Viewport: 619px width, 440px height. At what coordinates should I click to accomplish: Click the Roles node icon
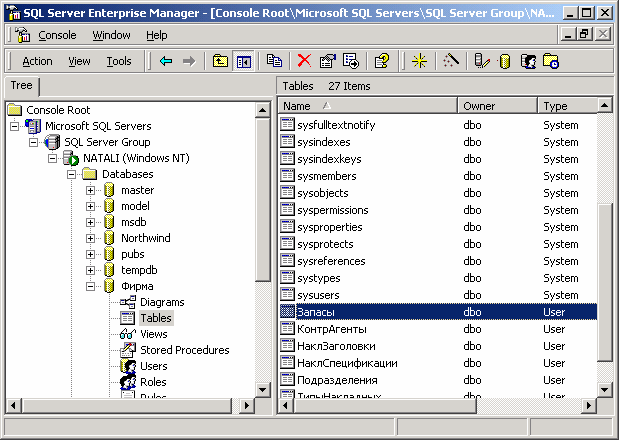[x=128, y=382]
